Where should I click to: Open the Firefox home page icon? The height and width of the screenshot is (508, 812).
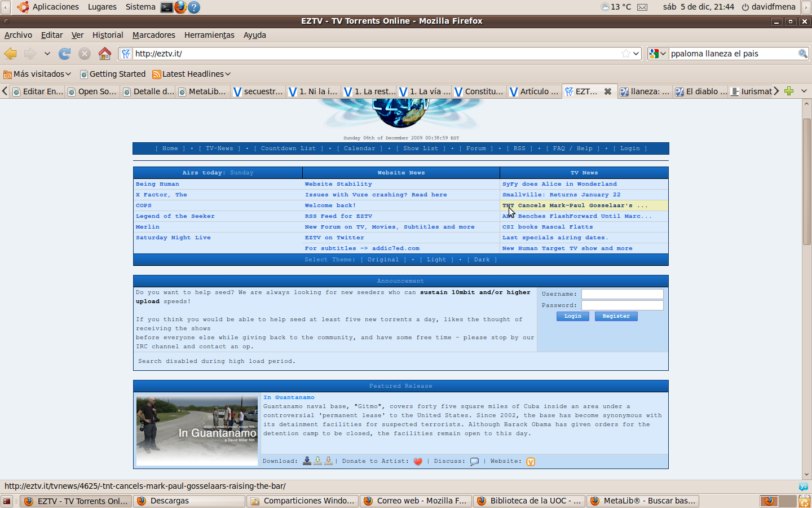tap(104, 54)
